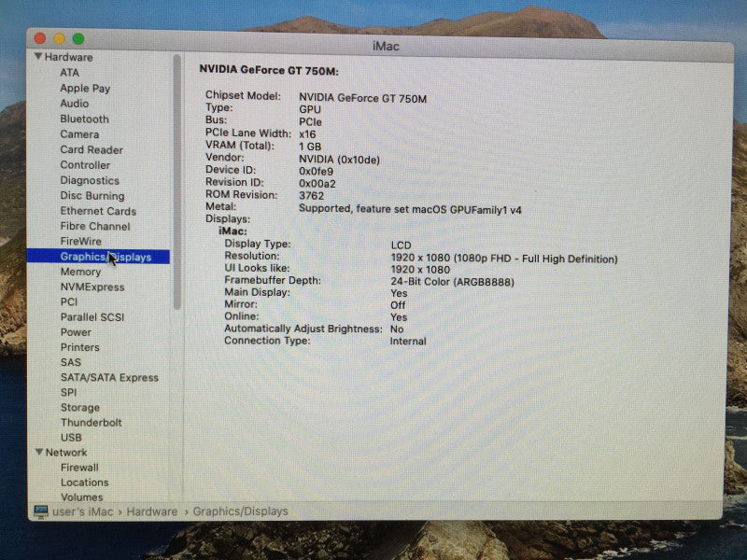Select USB under Hardware
747x560 pixels.
[72, 437]
